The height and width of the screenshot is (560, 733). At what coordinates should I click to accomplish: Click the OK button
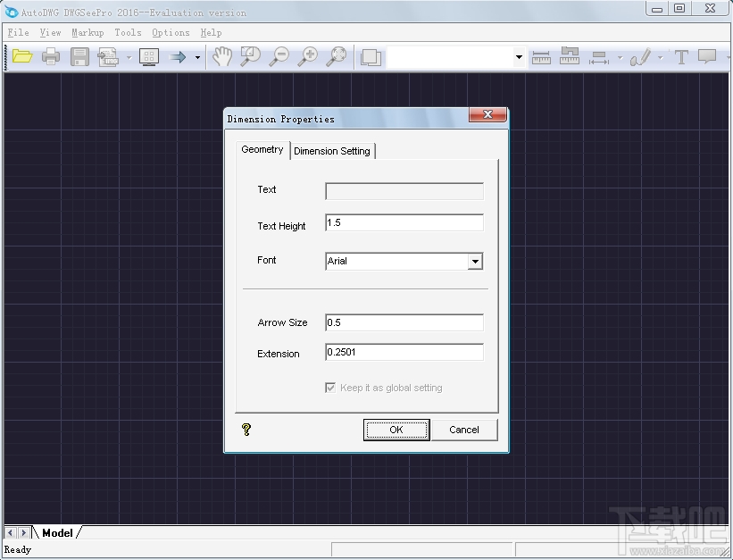396,430
